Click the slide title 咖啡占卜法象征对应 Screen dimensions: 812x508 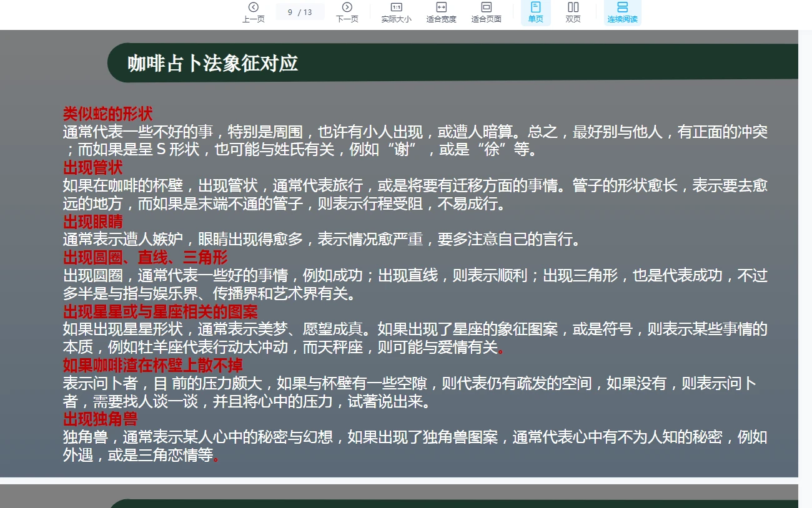213,63
